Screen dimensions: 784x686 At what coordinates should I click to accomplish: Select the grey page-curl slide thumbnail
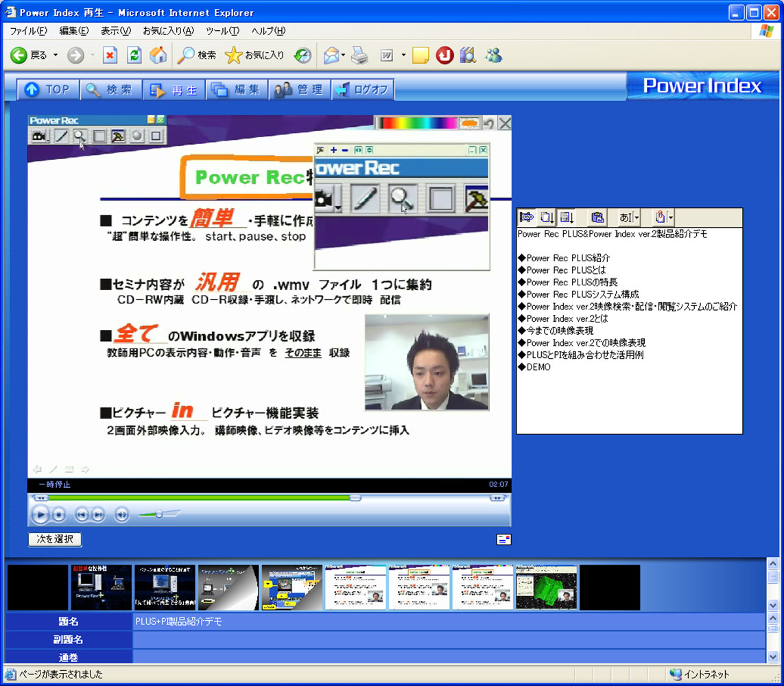point(228,587)
